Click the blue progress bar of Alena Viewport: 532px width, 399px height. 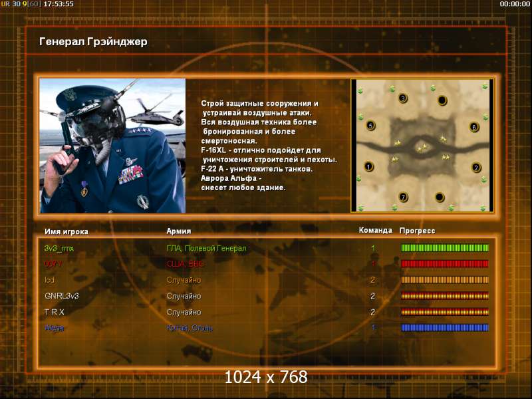445,327
